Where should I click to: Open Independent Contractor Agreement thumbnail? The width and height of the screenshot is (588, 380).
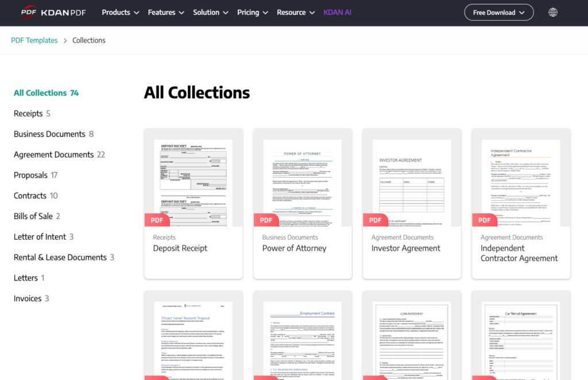click(x=520, y=183)
